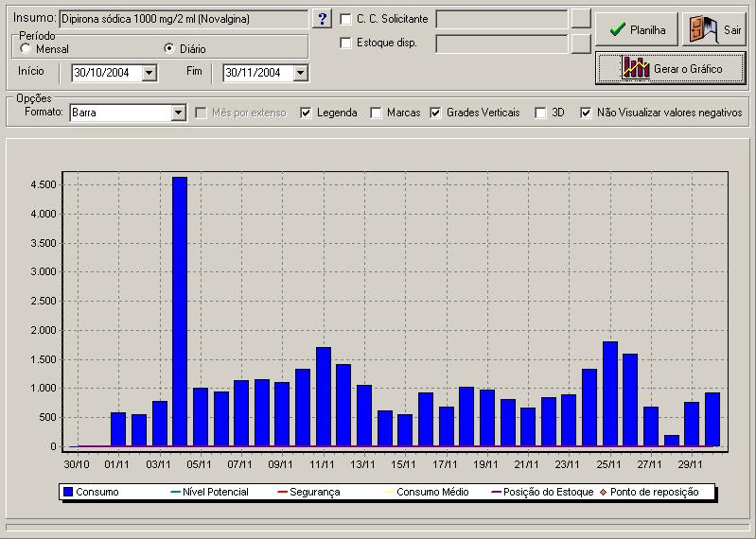Enable the C. C. Solicitante checkbox
This screenshot has height=539, width=756.
click(x=345, y=19)
